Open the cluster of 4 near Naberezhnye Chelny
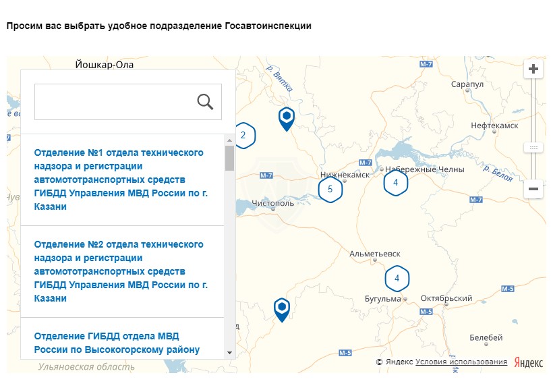Image resolution: width=553 pixels, height=392 pixels. [396, 182]
